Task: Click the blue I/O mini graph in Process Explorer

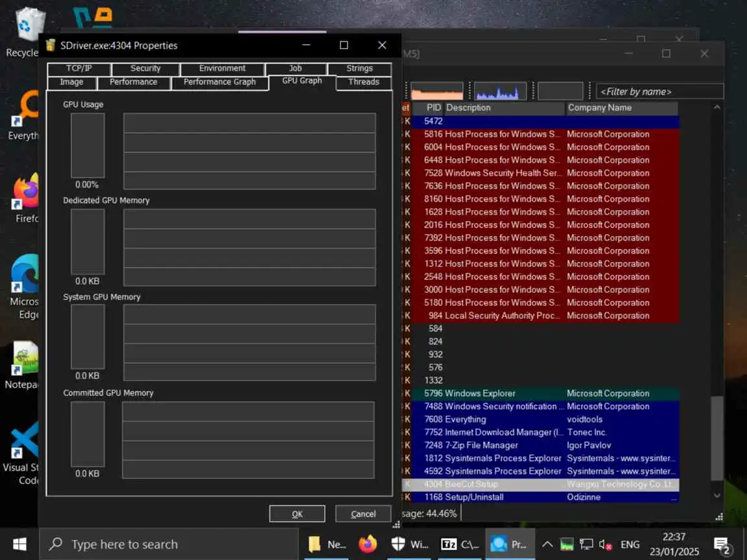Action: (x=500, y=91)
